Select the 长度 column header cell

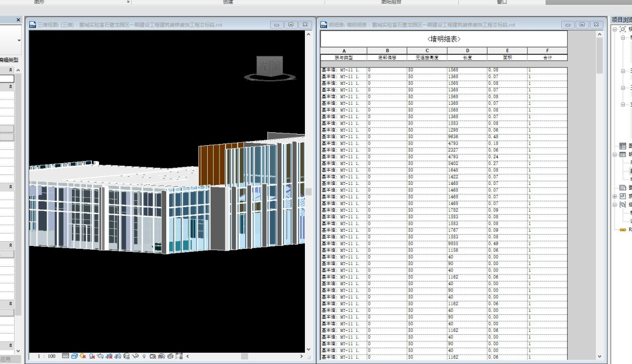(467, 57)
